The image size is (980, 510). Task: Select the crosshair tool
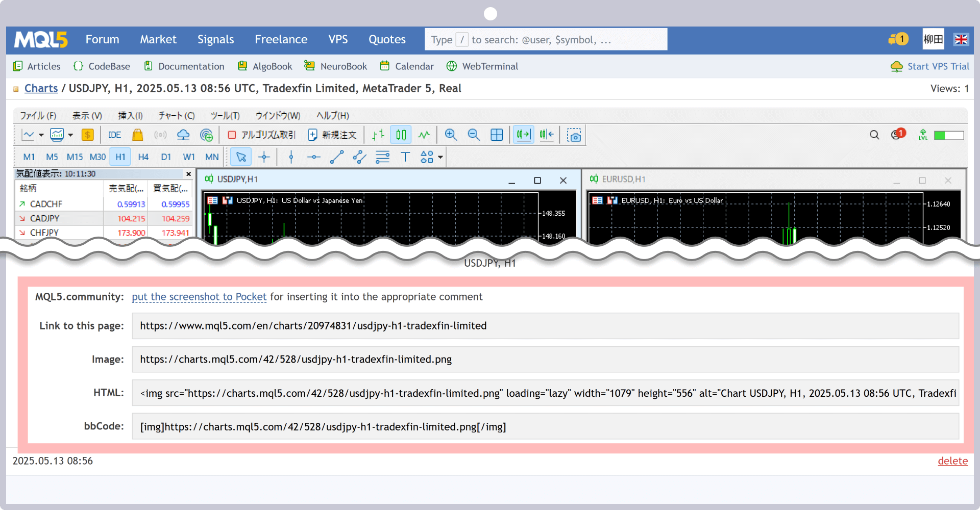(264, 157)
